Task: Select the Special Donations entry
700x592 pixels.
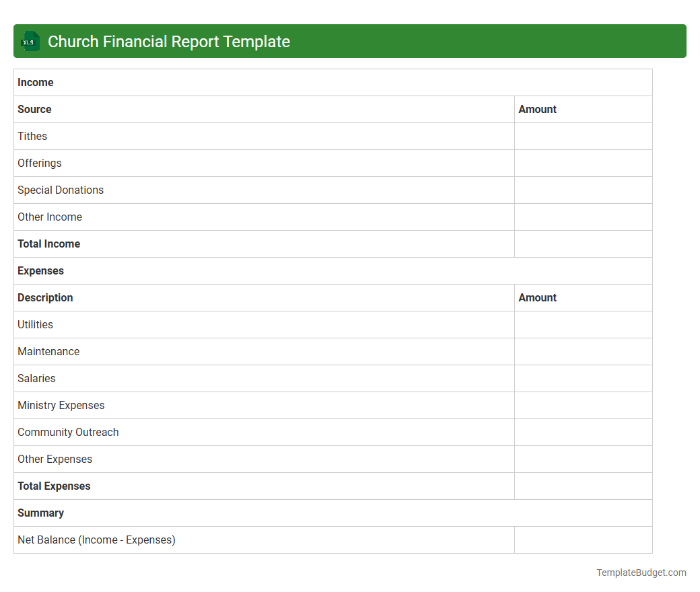Action: pyautogui.click(x=61, y=190)
